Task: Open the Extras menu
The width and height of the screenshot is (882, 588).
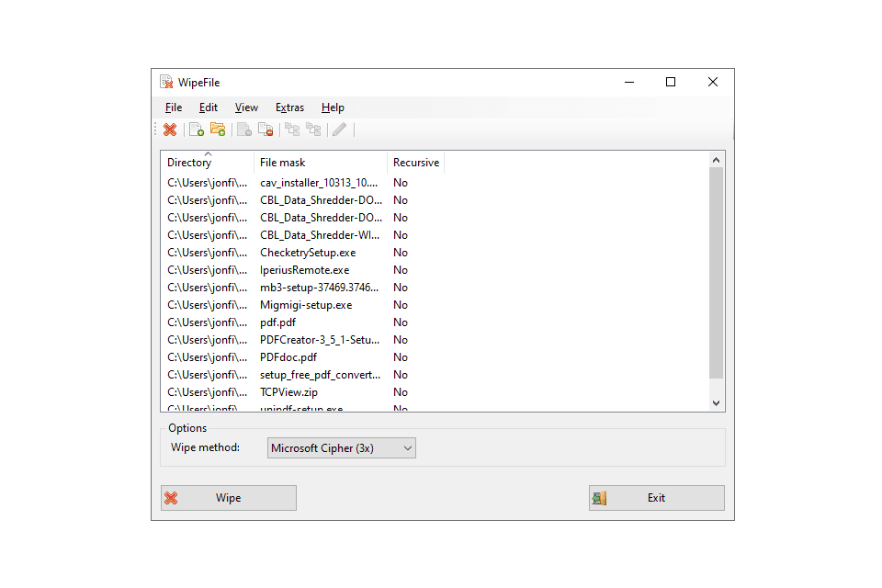Action: 289,107
